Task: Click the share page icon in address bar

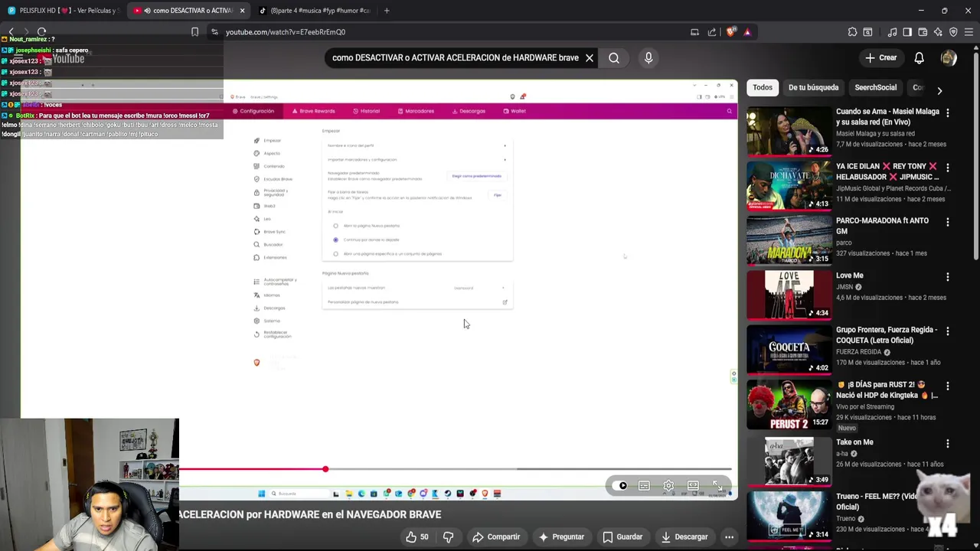Action: click(712, 32)
